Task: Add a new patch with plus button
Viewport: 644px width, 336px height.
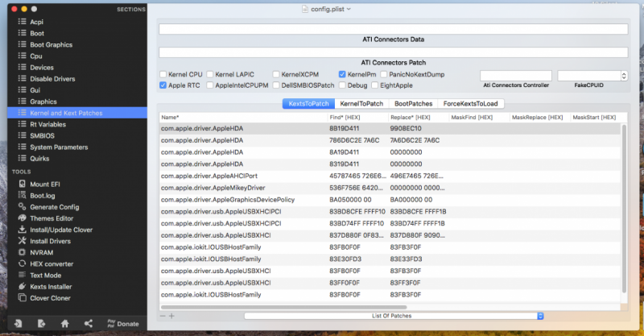Action: pos(171,316)
